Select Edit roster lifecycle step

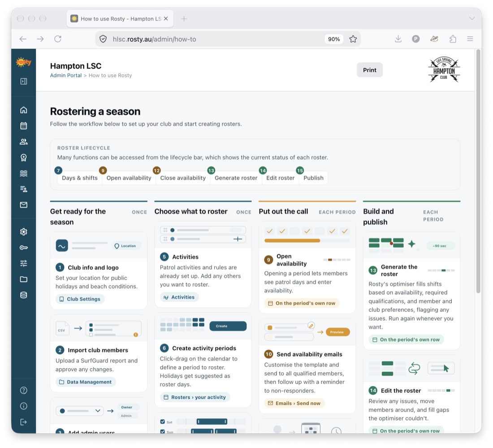pos(280,178)
